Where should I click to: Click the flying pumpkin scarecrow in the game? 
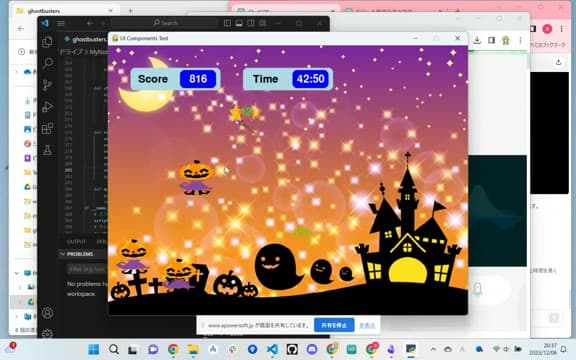coord(196,178)
